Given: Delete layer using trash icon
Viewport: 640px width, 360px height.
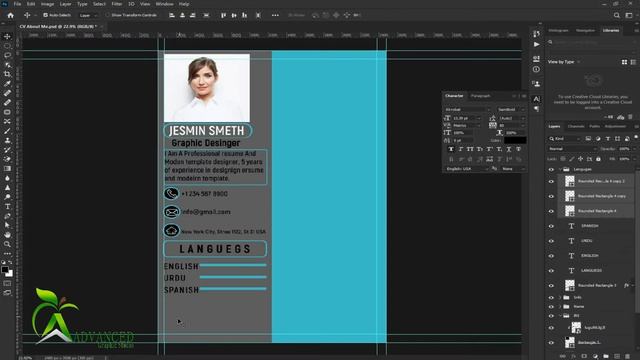Looking at the screenshot, I should (x=627, y=356).
